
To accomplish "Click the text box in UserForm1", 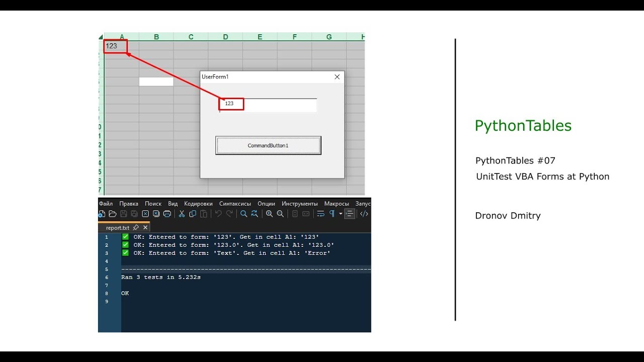I will (268, 105).
